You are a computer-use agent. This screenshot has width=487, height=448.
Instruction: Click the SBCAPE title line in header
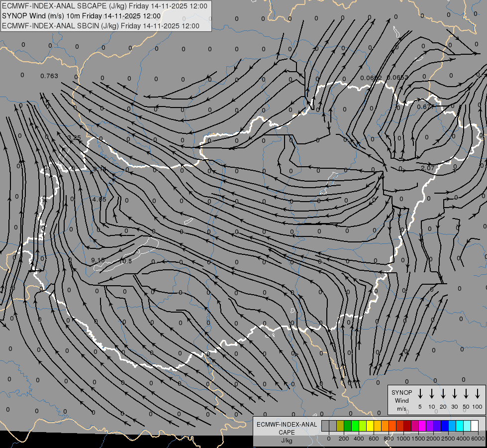[104, 6]
